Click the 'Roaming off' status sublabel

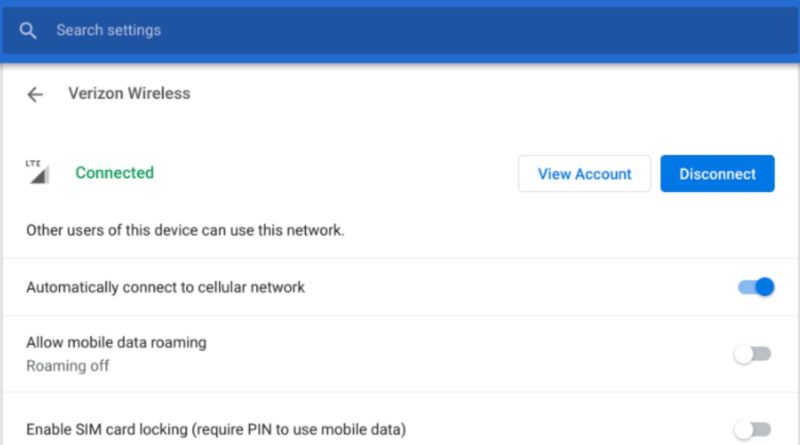pos(68,366)
